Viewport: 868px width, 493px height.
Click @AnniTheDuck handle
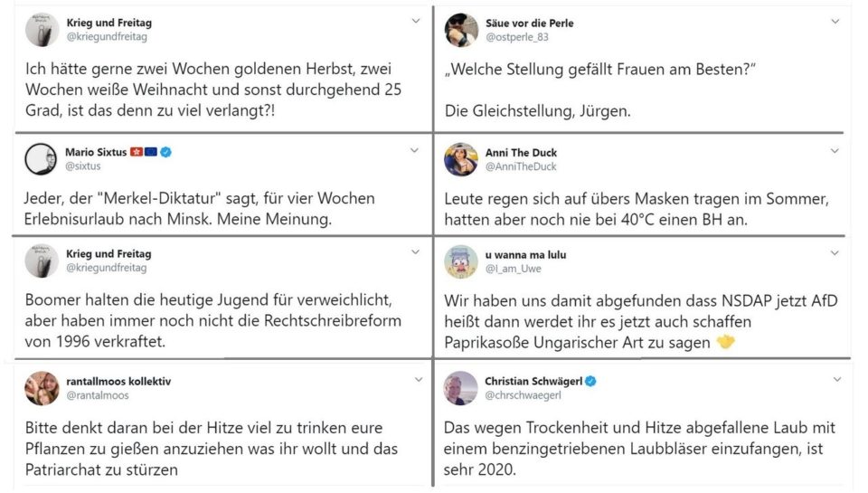521,166
